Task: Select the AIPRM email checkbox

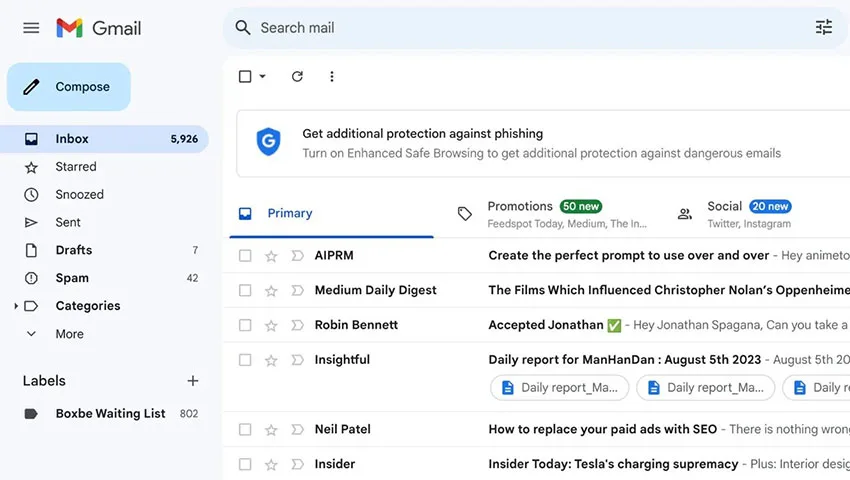Action: point(245,255)
